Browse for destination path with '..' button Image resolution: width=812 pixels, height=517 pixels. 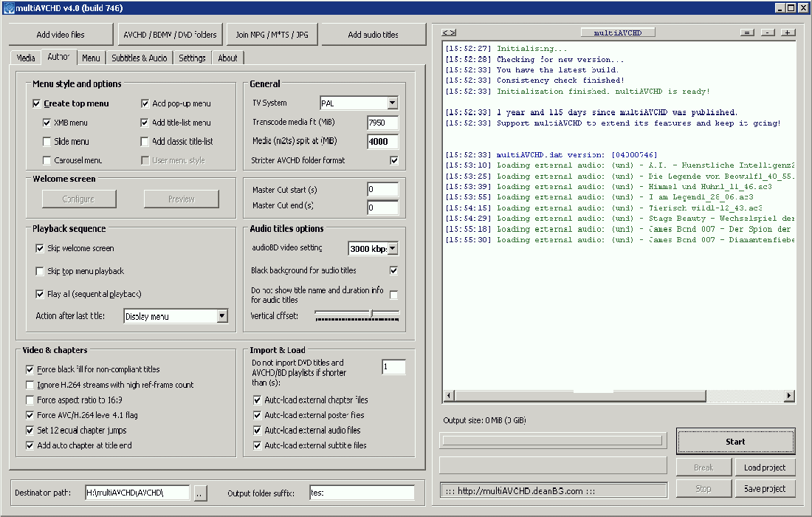click(x=201, y=493)
